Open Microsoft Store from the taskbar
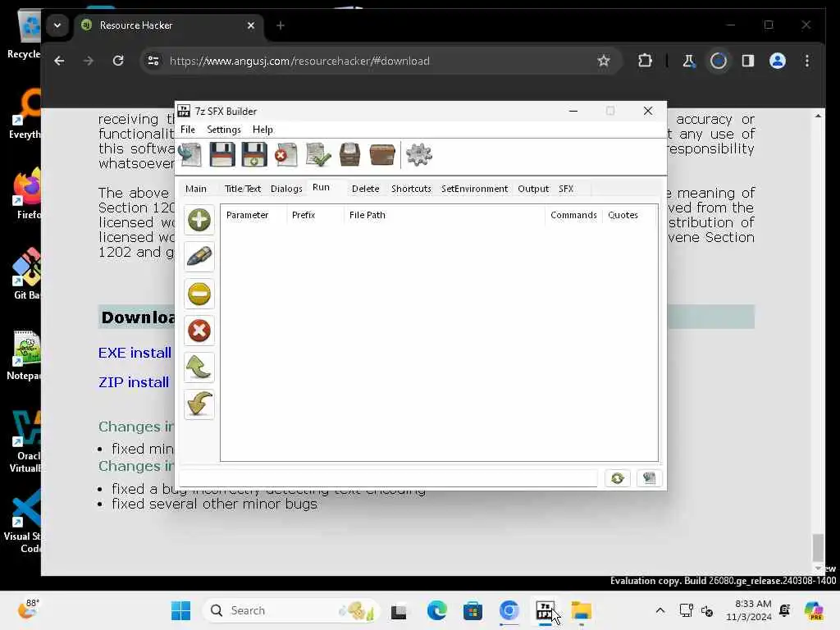 [472, 610]
